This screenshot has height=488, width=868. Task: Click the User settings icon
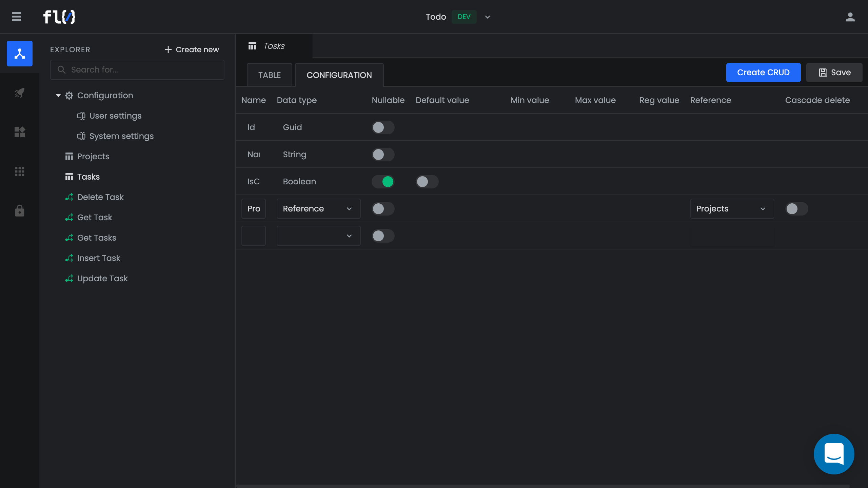[x=81, y=116]
